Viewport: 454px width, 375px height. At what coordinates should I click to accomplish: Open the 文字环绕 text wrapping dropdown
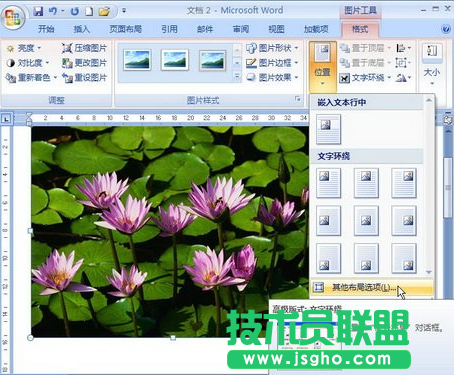(365, 78)
